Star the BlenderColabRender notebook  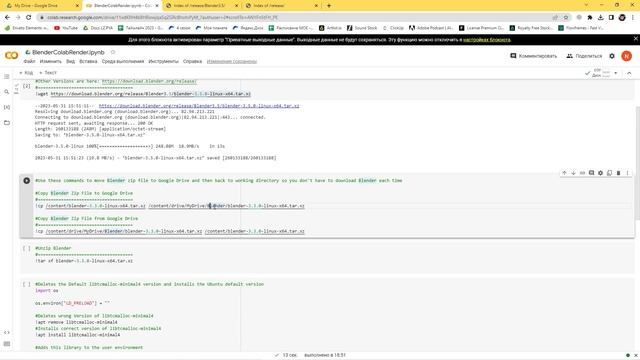[113, 52]
